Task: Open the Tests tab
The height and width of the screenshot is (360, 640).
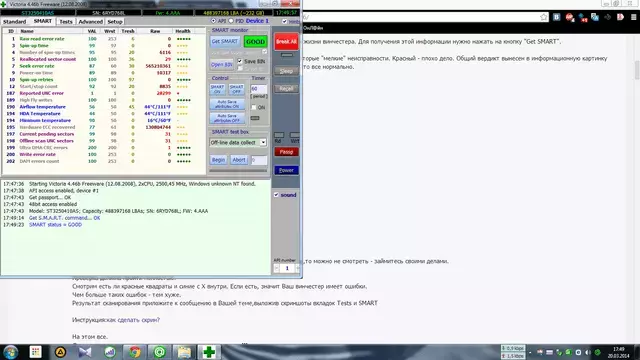Action: click(66, 22)
